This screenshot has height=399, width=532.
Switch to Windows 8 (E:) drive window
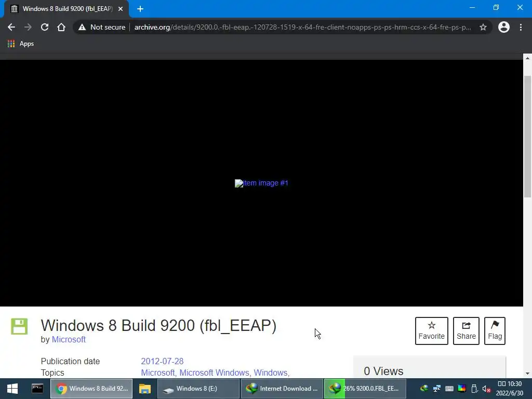198,389
